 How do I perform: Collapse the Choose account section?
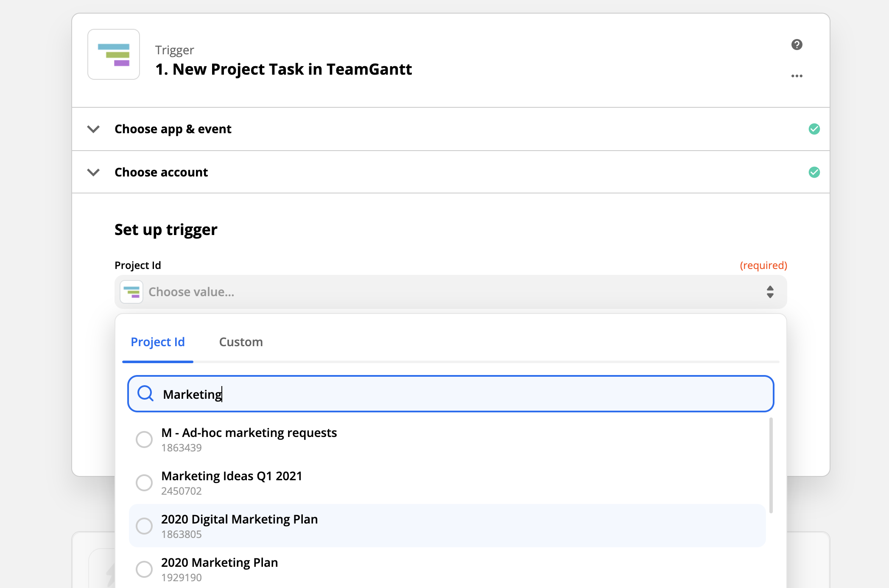(93, 172)
